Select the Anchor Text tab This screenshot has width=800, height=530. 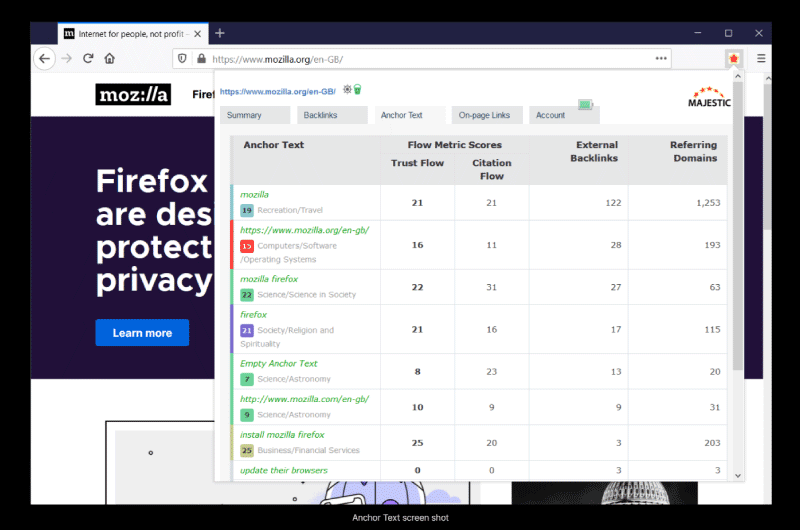[410, 115]
